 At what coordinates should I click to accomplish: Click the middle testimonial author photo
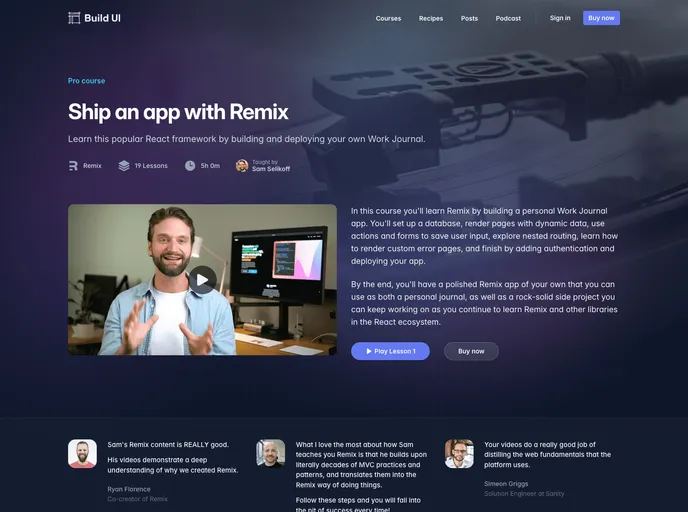271,454
